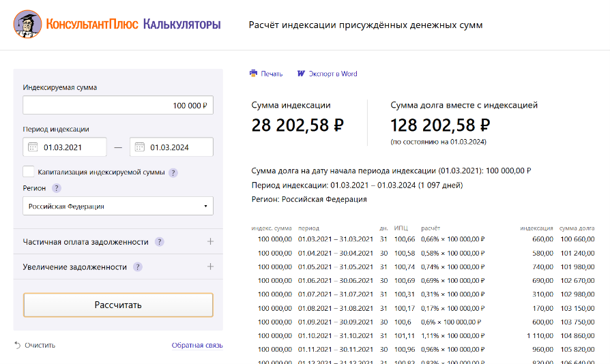This screenshot has height=364, width=610.
Task: Click the total 28 202,58 ₽ indexation amount
Action: click(x=297, y=125)
